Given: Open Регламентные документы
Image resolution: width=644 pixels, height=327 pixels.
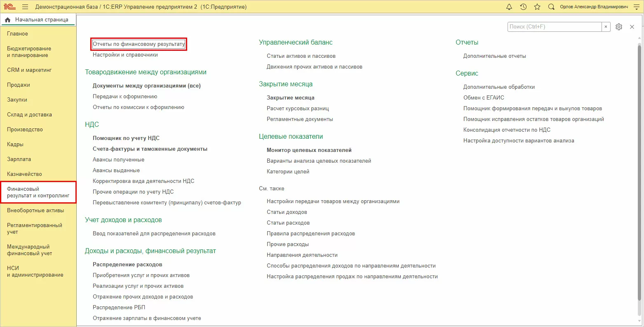Looking at the screenshot, I should pos(300,119).
